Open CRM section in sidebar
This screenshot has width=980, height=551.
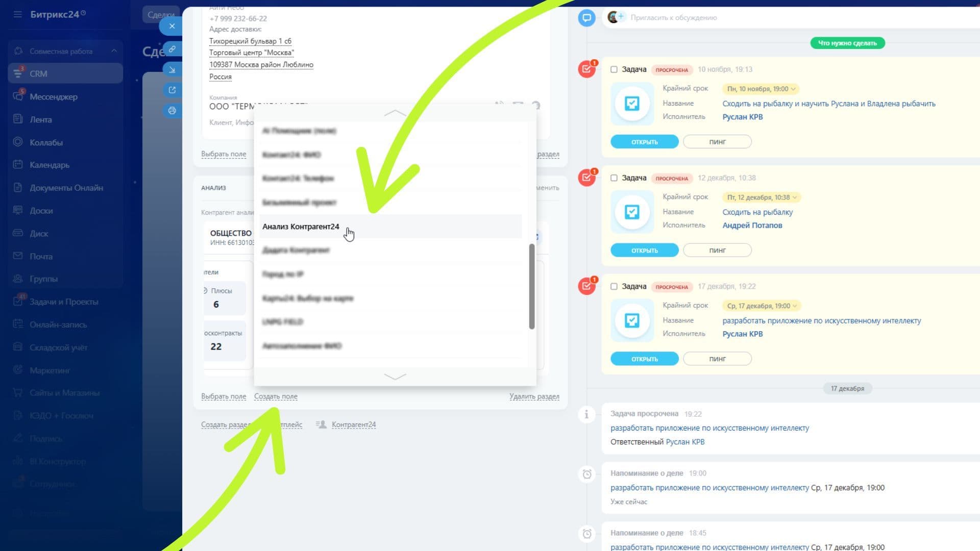coord(65,73)
